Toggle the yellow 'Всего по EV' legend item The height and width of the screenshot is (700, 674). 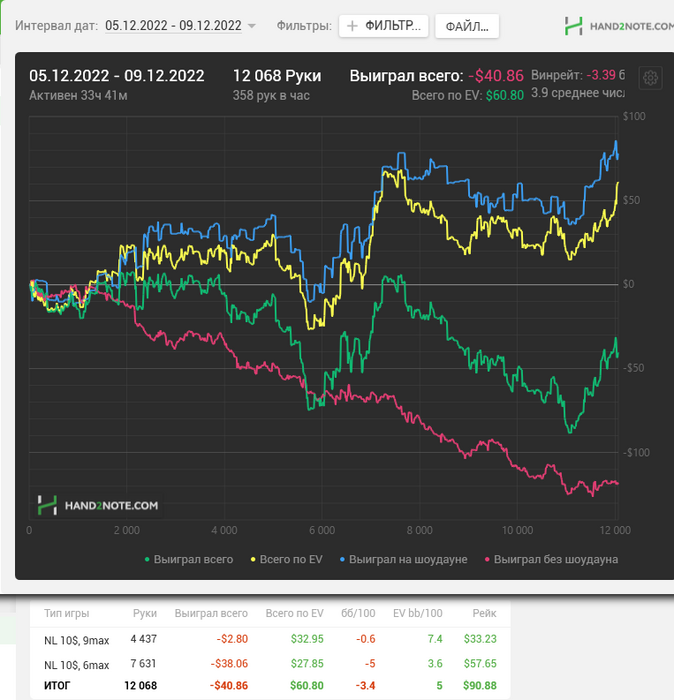pyautogui.click(x=287, y=559)
